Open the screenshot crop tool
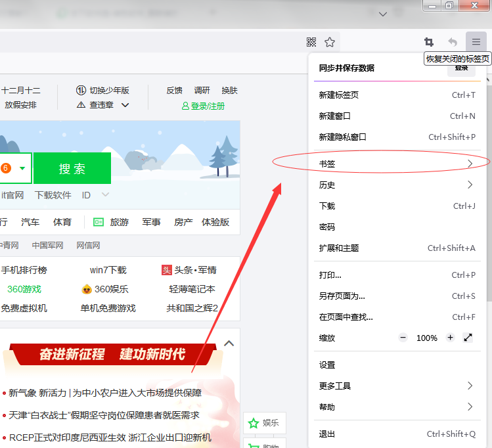This screenshot has height=448, width=492. (x=429, y=42)
